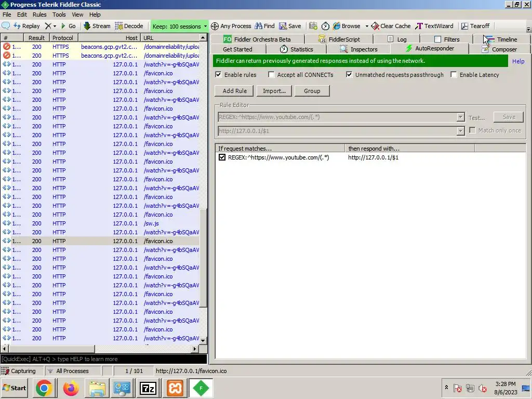Click Tearoff toolbar button
Screen dimensions: 532x399
tap(475, 26)
